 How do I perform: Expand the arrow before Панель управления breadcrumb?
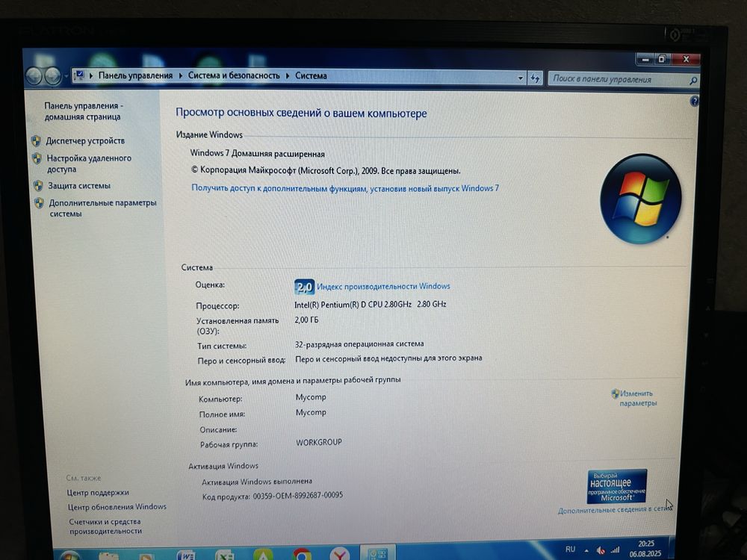[x=90, y=75]
